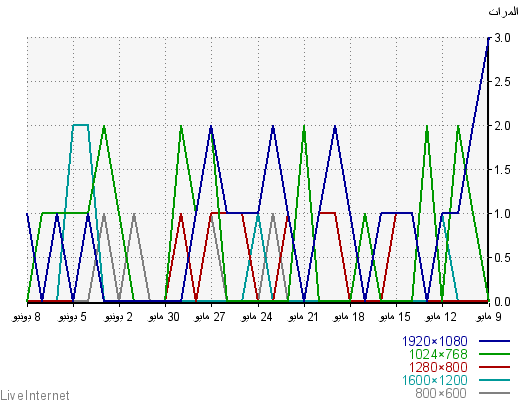Image resolution: width=520 pixels, height=405 pixels.
Task: Click the teal plateau at value 2.0
Action: click(81, 125)
